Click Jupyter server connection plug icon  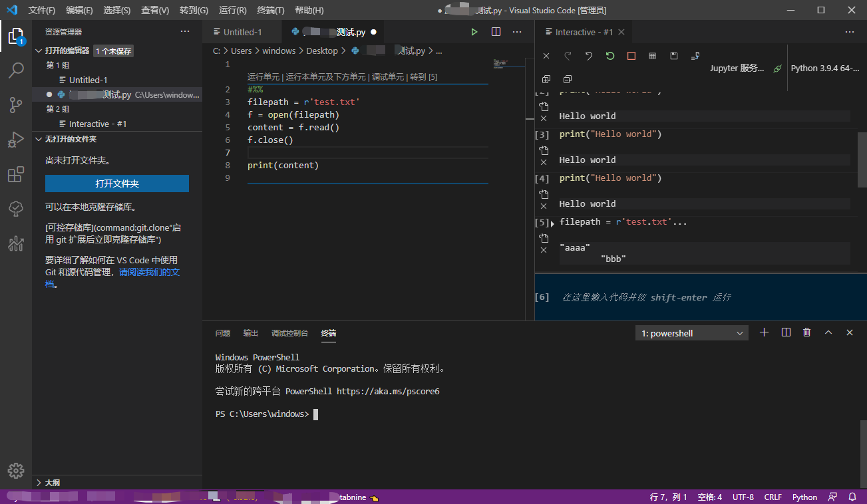point(777,68)
